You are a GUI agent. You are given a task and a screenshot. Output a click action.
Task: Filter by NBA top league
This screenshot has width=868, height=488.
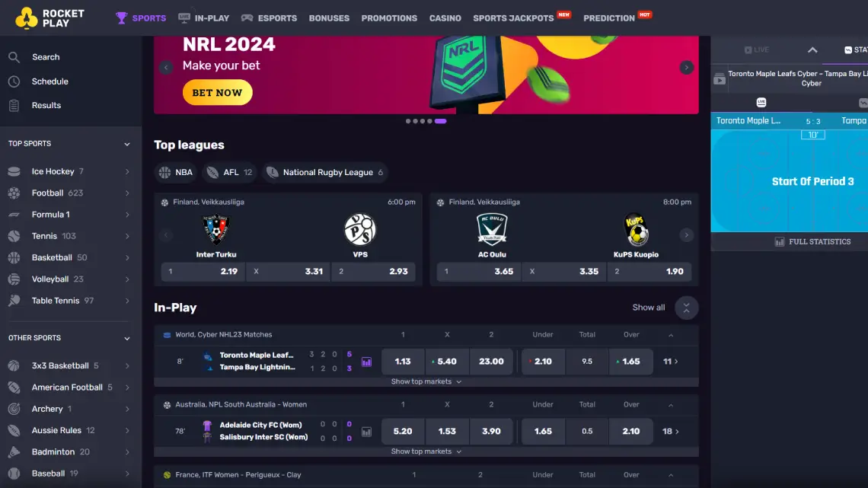point(176,173)
